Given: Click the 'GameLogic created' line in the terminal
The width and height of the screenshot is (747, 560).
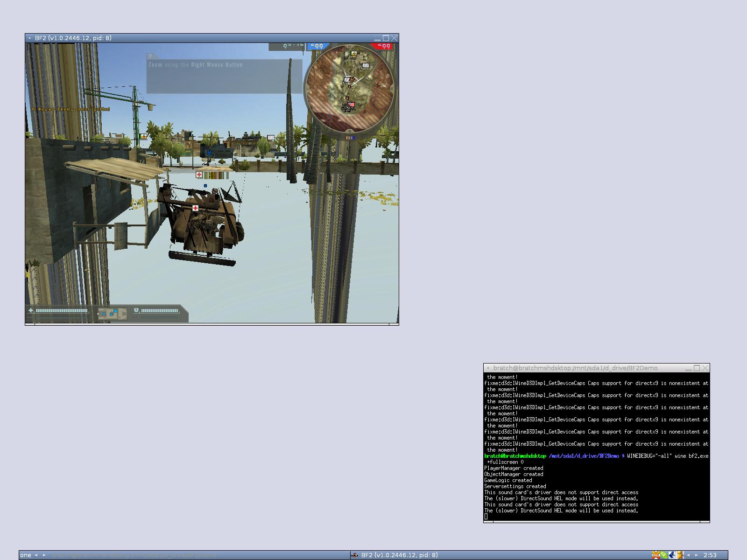Looking at the screenshot, I should [x=508, y=480].
